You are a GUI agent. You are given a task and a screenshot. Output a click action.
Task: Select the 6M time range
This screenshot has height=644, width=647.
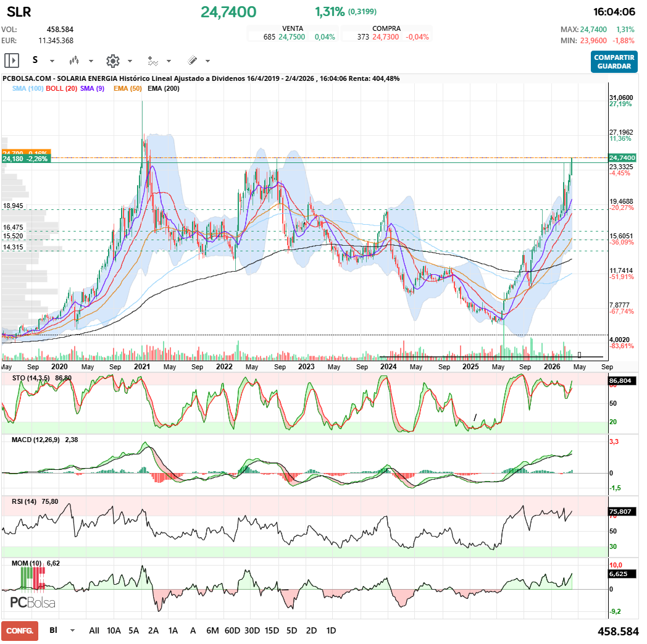212,630
